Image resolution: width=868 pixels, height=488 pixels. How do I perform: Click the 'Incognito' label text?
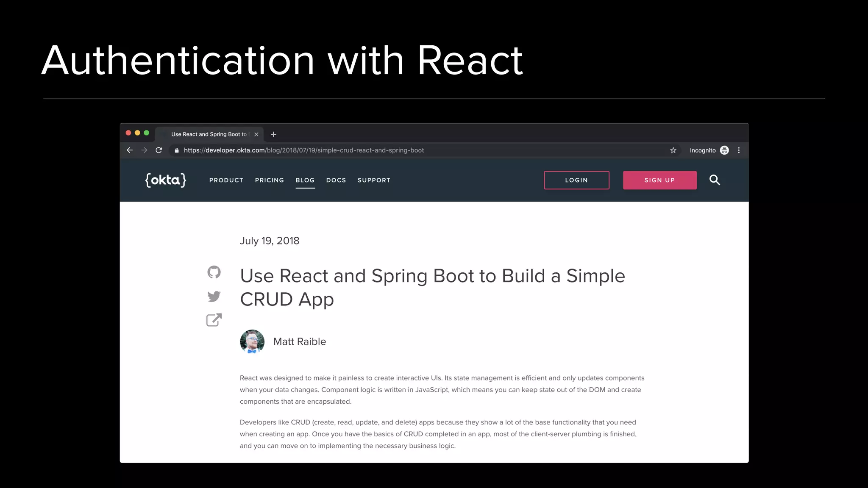pyautogui.click(x=703, y=150)
